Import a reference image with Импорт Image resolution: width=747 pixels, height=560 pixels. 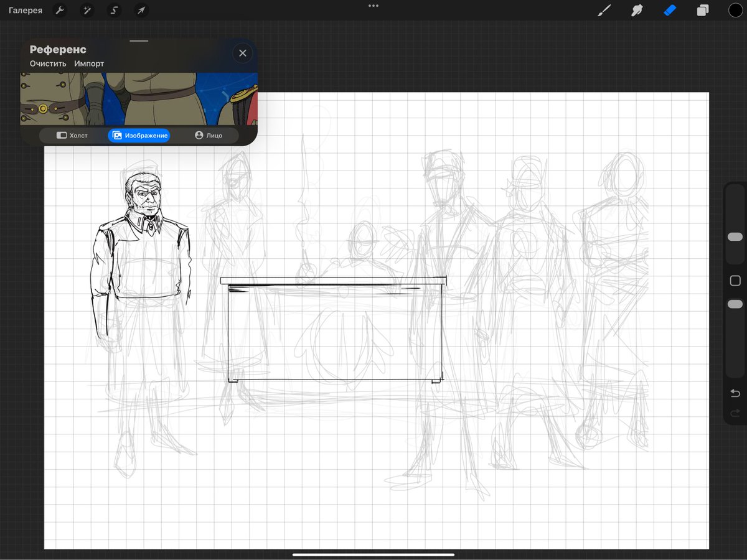[89, 63]
